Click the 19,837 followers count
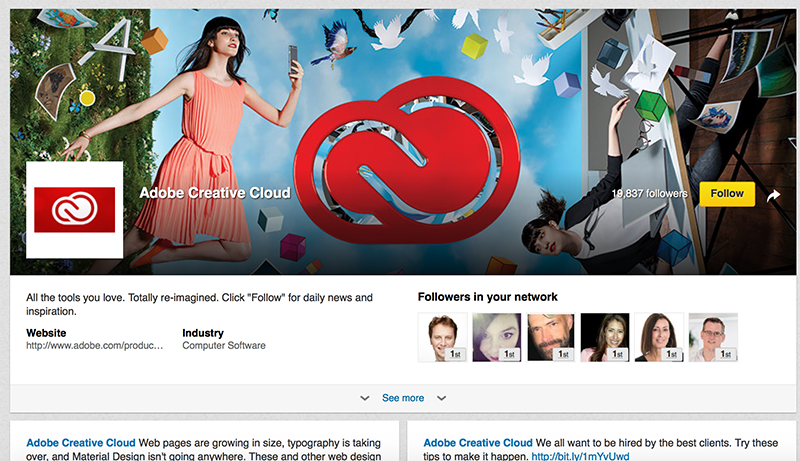Screen dimensions: 800x461 click(x=649, y=194)
